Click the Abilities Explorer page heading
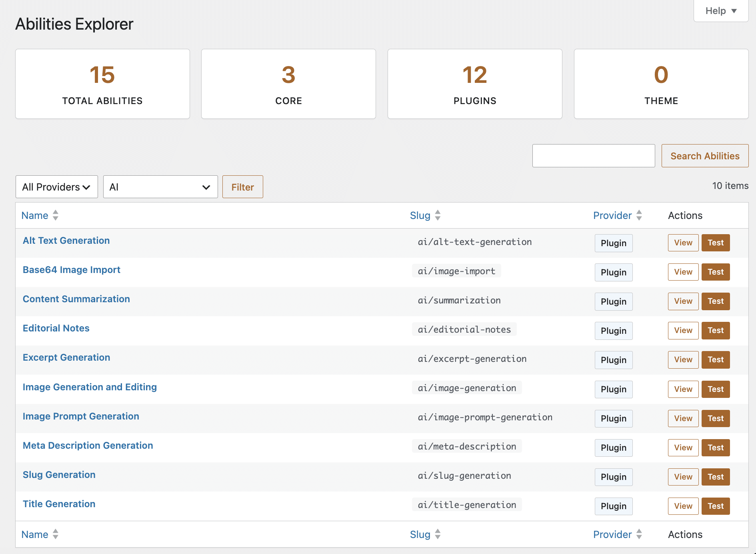The image size is (756, 554). point(74,24)
